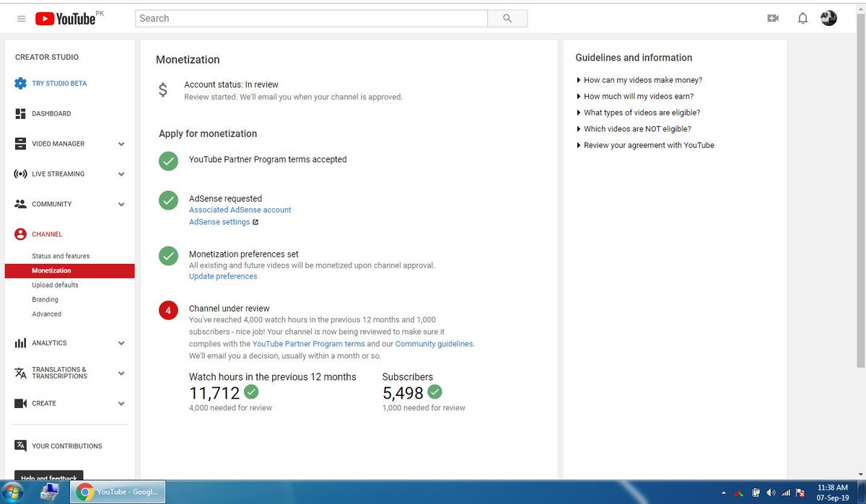
Task: Click the Your Contributions translate icon
Action: coord(20,446)
